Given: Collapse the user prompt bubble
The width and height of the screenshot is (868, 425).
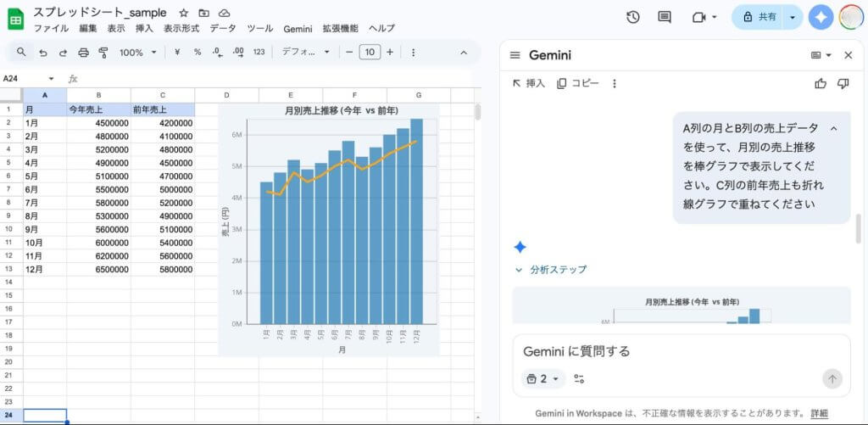Looking at the screenshot, I should pyautogui.click(x=834, y=129).
